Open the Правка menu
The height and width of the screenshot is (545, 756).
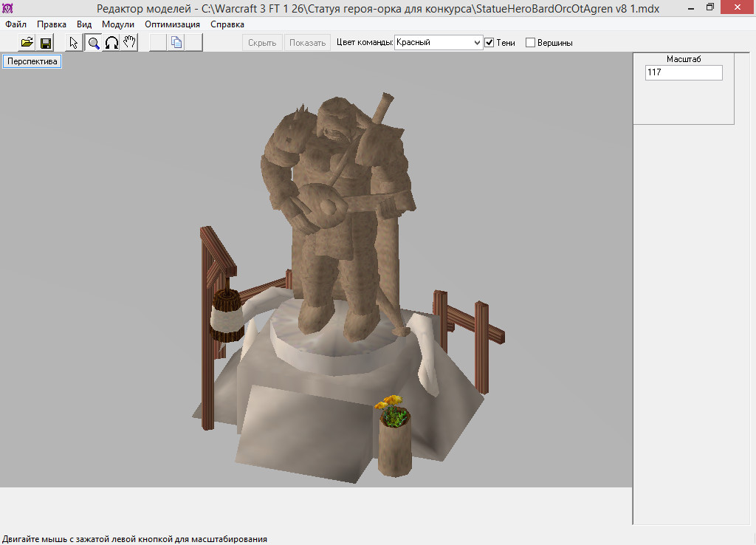[x=52, y=24]
